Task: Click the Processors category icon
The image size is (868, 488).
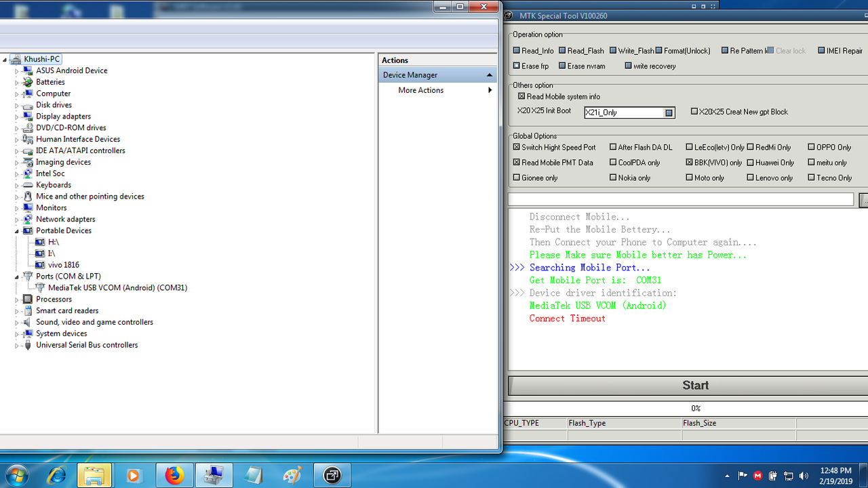Action: (x=28, y=299)
